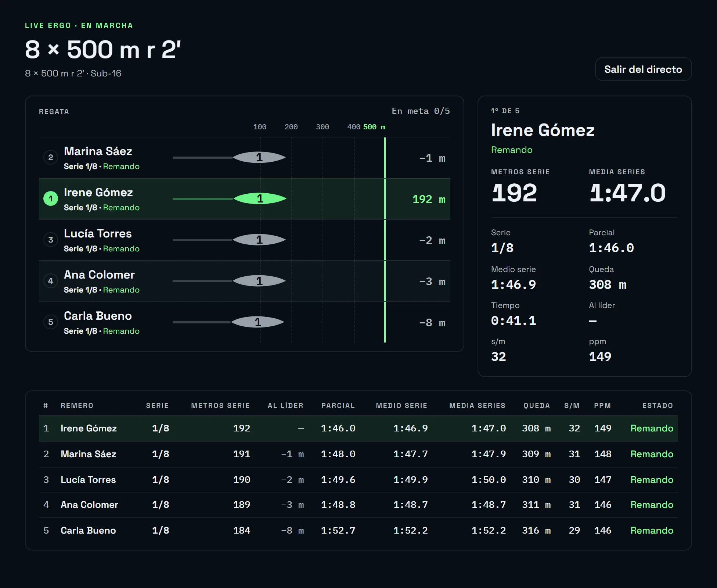The height and width of the screenshot is (588, 717).
Task: Click the large 1:47.0 media series figure
Action: pos(627,193)
